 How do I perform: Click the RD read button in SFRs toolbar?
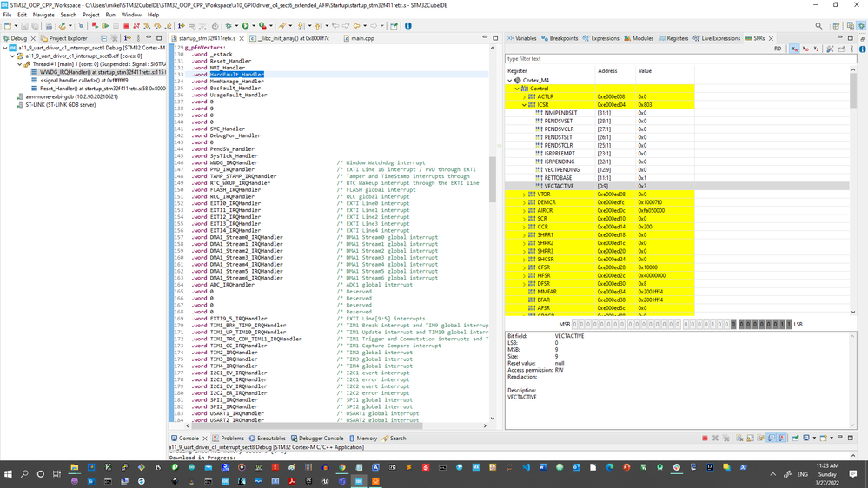click(778, 49)
